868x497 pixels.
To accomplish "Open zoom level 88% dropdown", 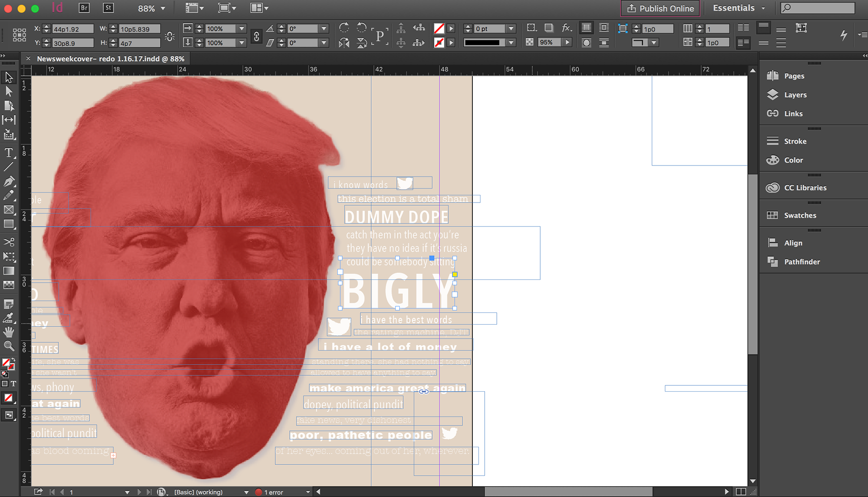I will [163, 9].
